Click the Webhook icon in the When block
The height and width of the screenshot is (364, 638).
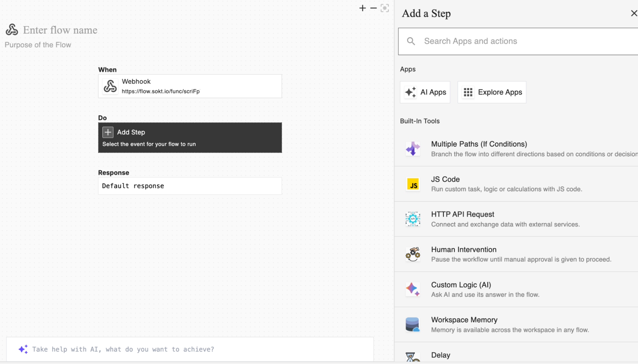click(x=110, y=86)
